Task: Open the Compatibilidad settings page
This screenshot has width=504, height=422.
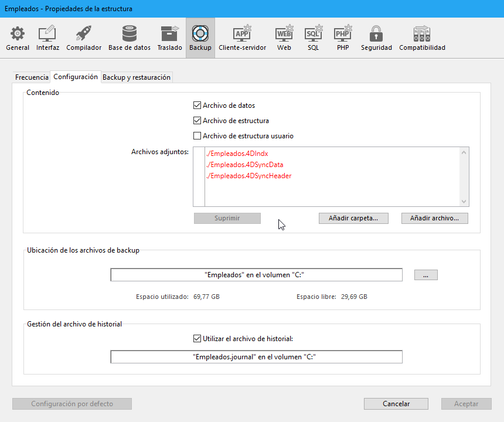Action: pos(422,38)
